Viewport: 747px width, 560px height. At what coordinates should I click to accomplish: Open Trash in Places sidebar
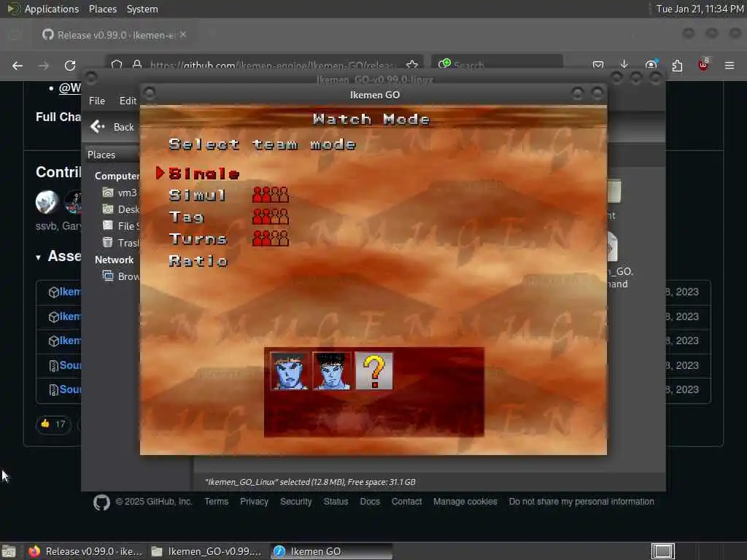click(x=121, y=243)
